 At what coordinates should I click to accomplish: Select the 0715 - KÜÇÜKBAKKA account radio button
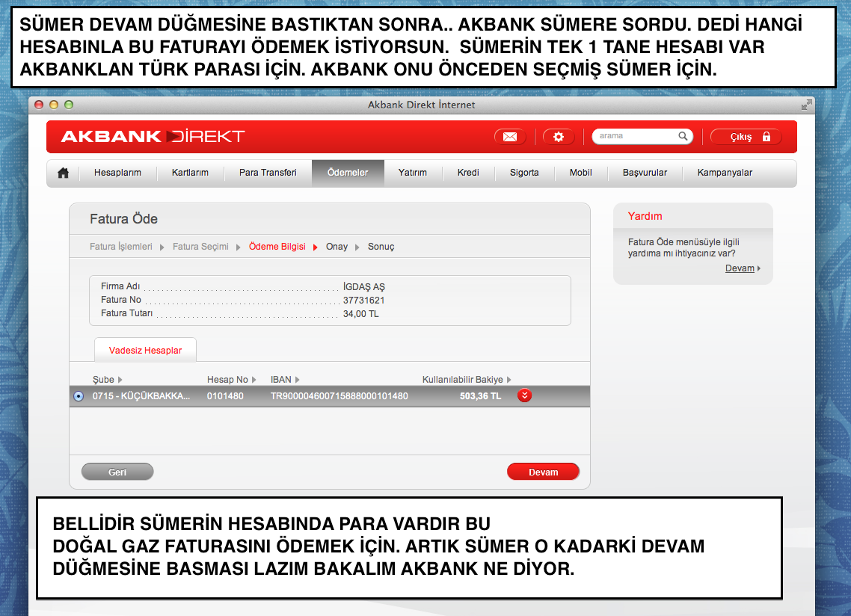click(79, 396)
